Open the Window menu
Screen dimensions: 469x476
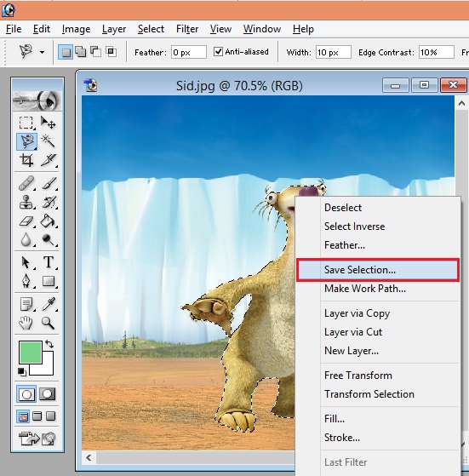pos(262,29)
